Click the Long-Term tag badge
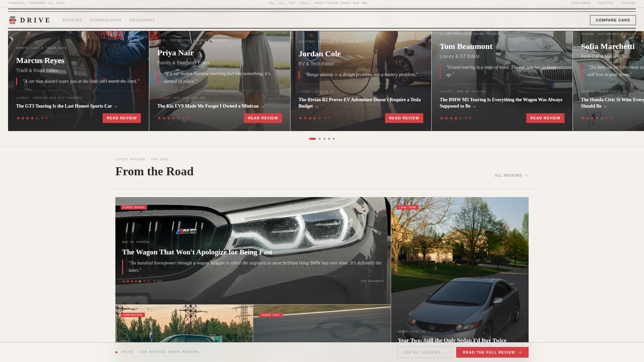Image resolution: width=644 pixels, height=362 pixels. pos(408,207)
